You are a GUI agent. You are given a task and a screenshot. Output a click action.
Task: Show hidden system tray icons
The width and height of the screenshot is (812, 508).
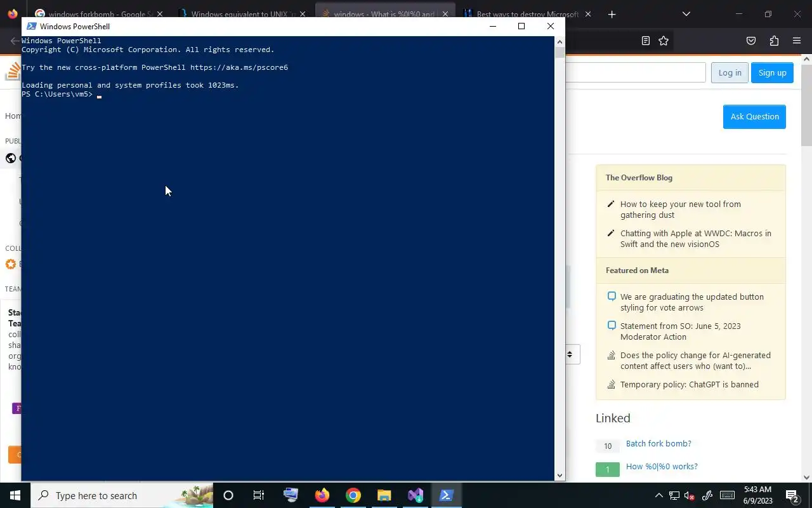[x=658, y=496]
